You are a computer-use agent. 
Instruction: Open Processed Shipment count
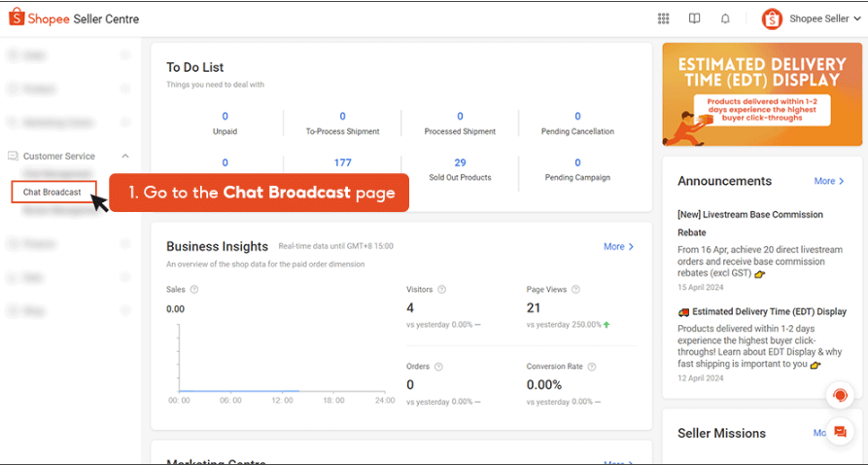pos(460,117)
